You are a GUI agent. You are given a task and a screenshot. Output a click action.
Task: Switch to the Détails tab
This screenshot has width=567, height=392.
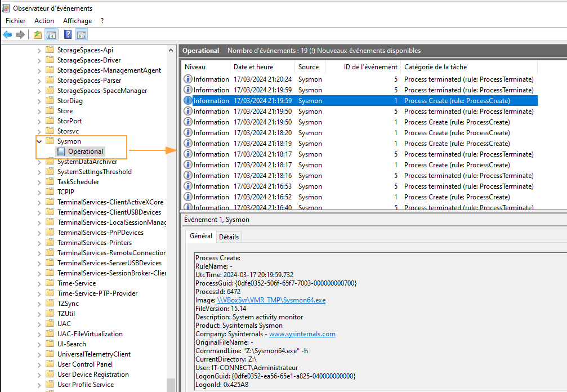point(229,237)
